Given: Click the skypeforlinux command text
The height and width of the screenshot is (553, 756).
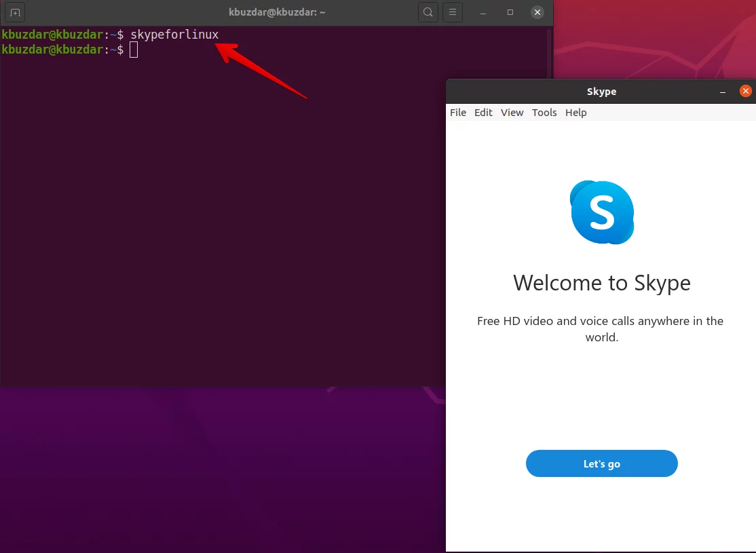Looking at the screenshot, I should tap(174, 35).
